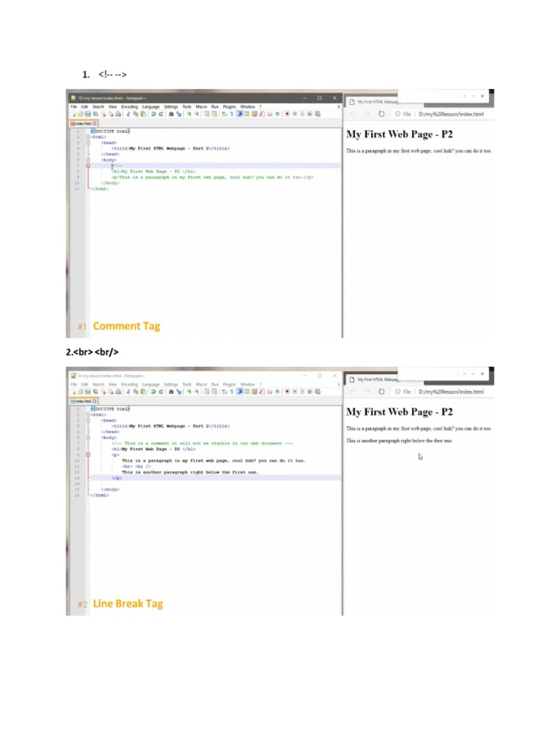Open Macro menu in Line Break Tag screenshot
This screenshot has width=560, height=747.
click(201, 384)
